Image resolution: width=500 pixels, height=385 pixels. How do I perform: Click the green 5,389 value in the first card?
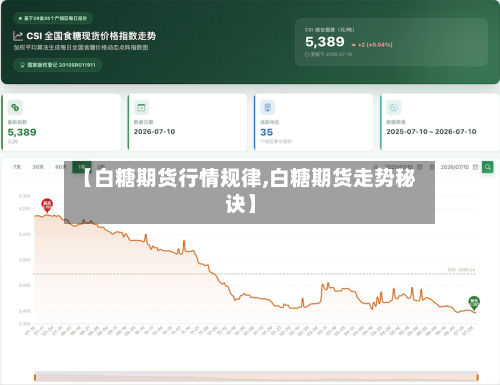[x=22, y=132]
